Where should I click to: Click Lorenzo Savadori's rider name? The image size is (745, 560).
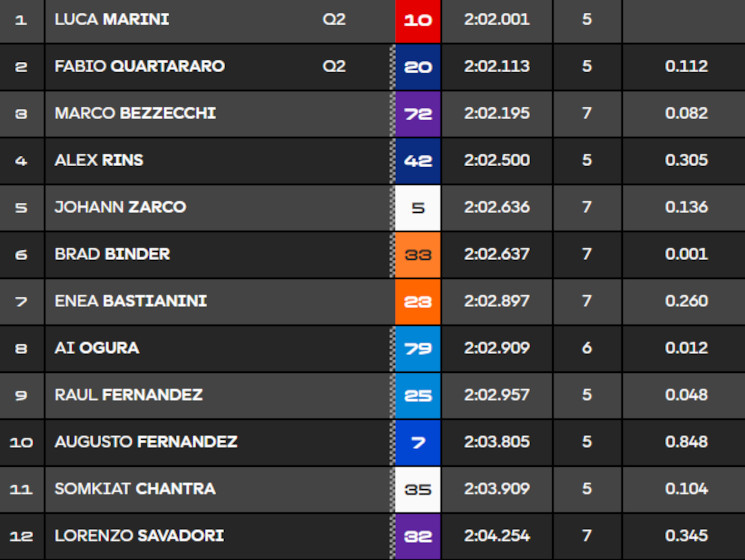139,536
